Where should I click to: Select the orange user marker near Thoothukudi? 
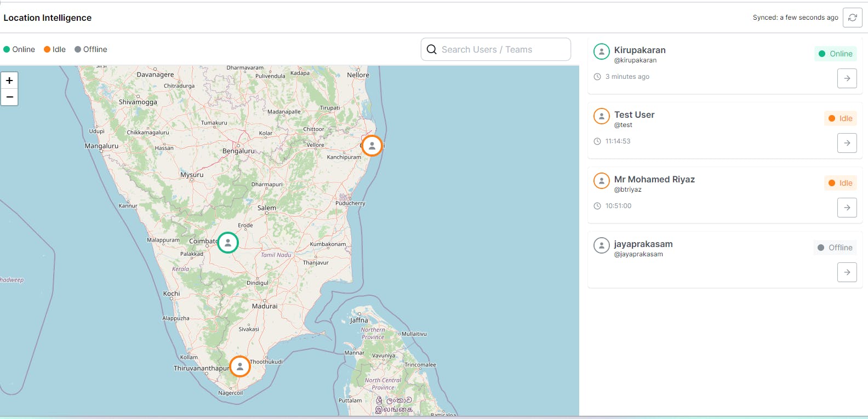(239, 366)
